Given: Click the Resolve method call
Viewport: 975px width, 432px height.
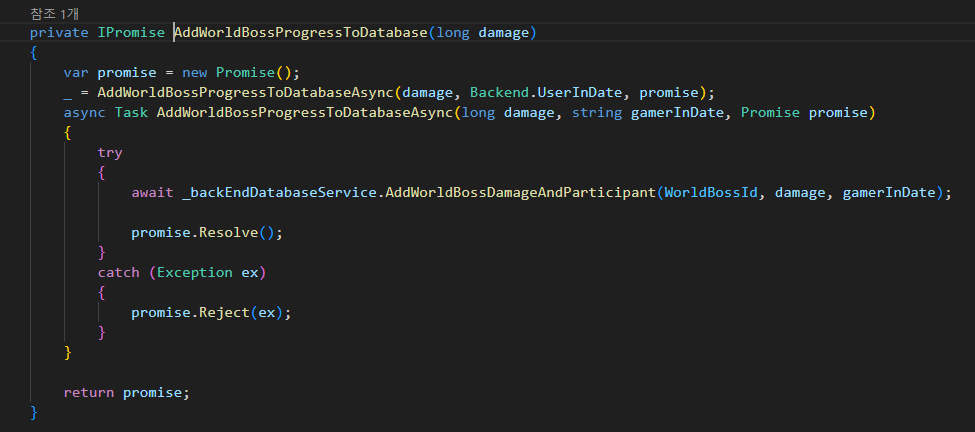Looking at the screenshot, I should 228,232.
